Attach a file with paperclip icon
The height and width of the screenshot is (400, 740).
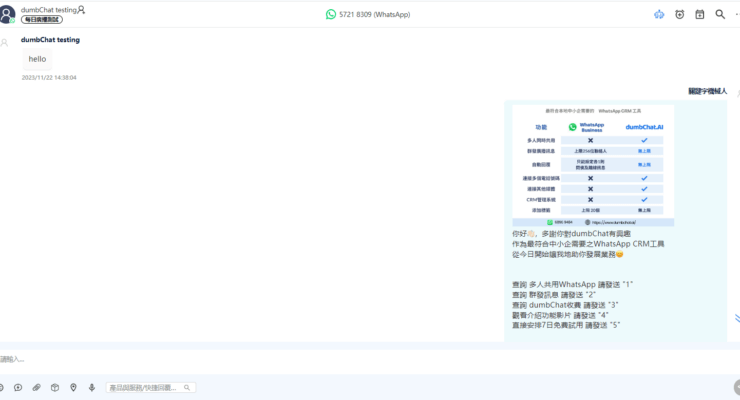click(36, 387)
